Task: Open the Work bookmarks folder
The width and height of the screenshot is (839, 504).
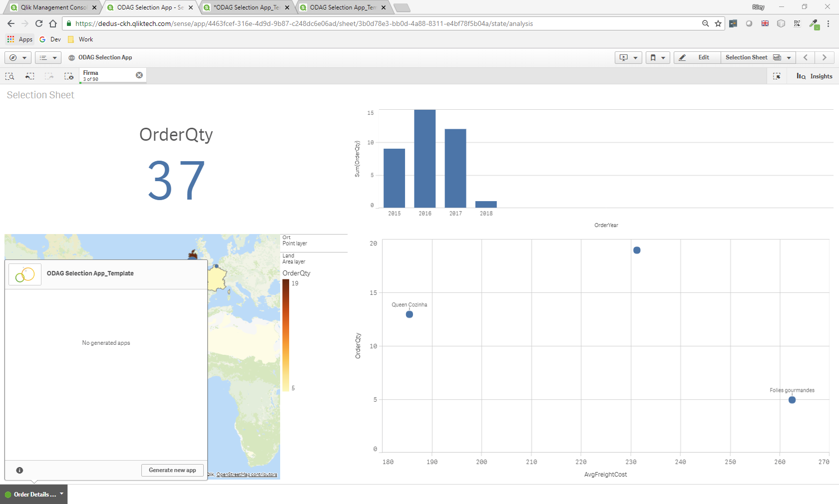Action: click(80, 39)
